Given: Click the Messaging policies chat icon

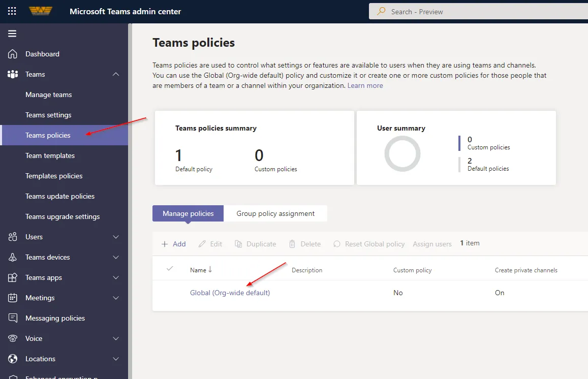Looking at the screenshot, I should pyautogui.click(x=12, y=318).
